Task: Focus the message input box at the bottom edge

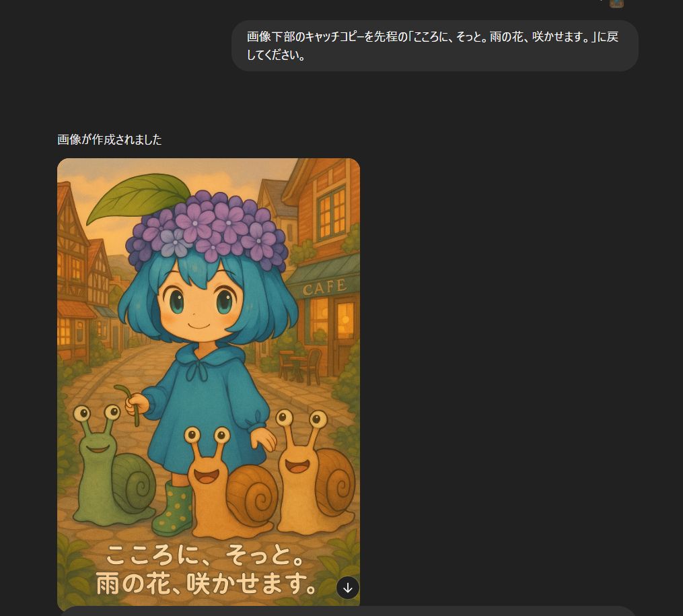Action: [347, 611]
